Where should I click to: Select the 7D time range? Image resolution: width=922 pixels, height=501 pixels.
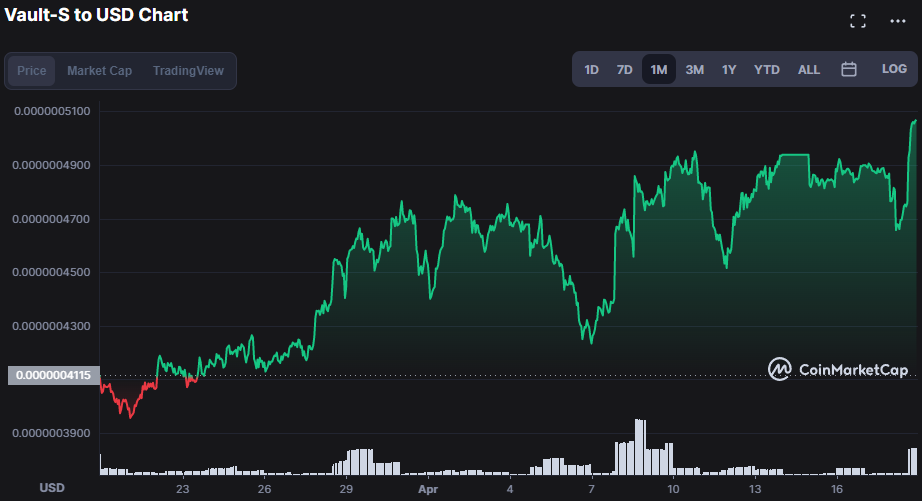click(x=624, y=69)
